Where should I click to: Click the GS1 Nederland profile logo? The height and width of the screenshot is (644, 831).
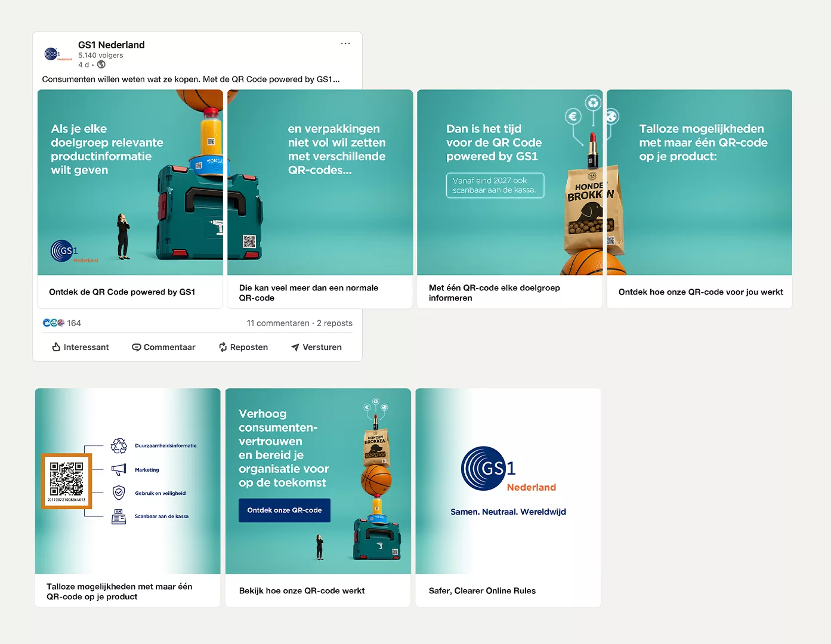coord(57,54)
